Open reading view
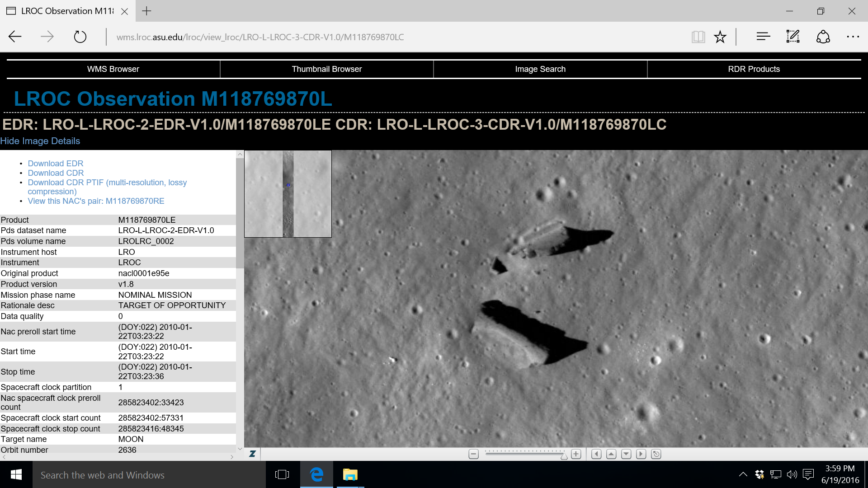Viewport: 868px width, 488px height. coord(698,37)
